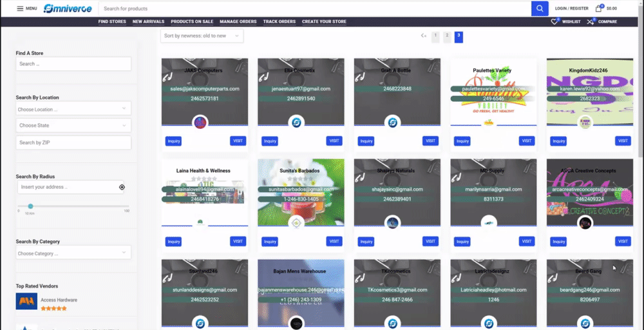Click email sales@jakscomputerparts.com
Screen dimensions: 644x330
point(205,89)
